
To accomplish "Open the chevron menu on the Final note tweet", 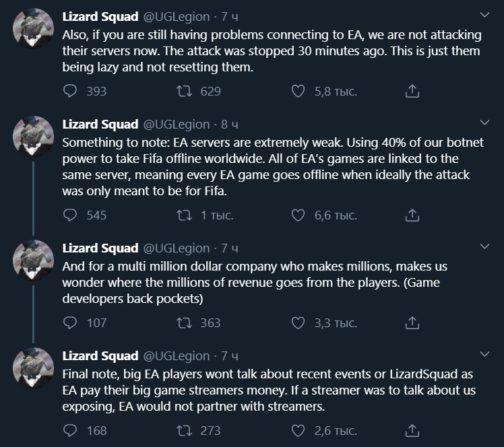I will point(484,354).
